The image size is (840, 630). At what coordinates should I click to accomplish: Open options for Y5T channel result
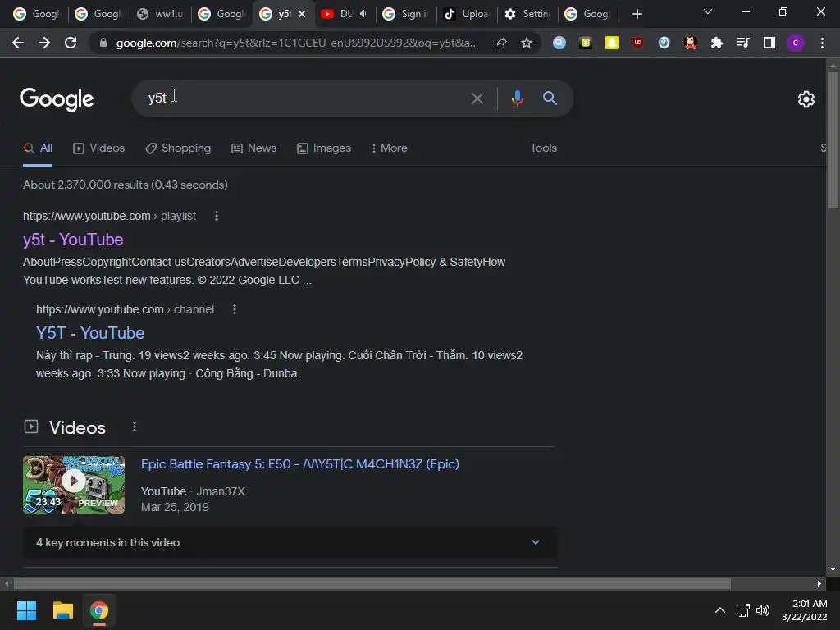[234, 309]
